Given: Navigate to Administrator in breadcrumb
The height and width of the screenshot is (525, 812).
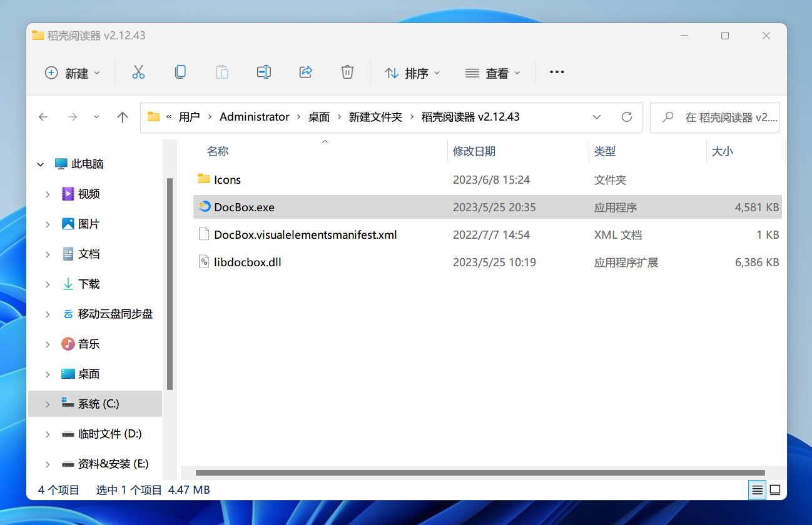Looking at the screenshot, I should [255, 117].
